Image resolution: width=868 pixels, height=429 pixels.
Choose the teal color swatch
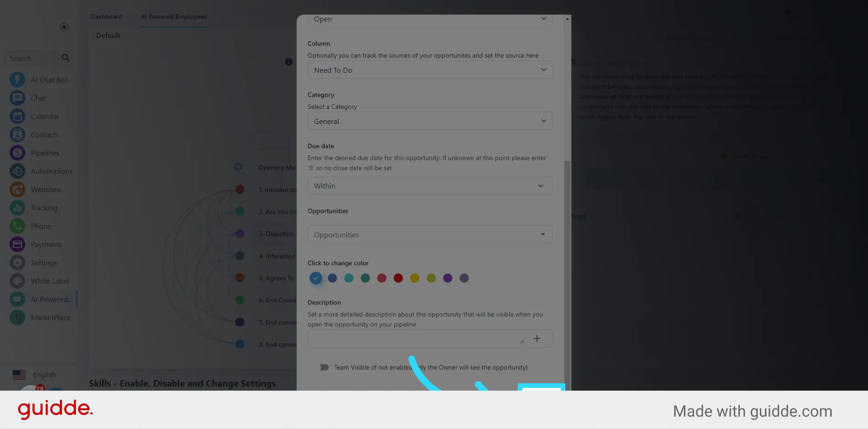pyautogui.click(x=349, y=278)
